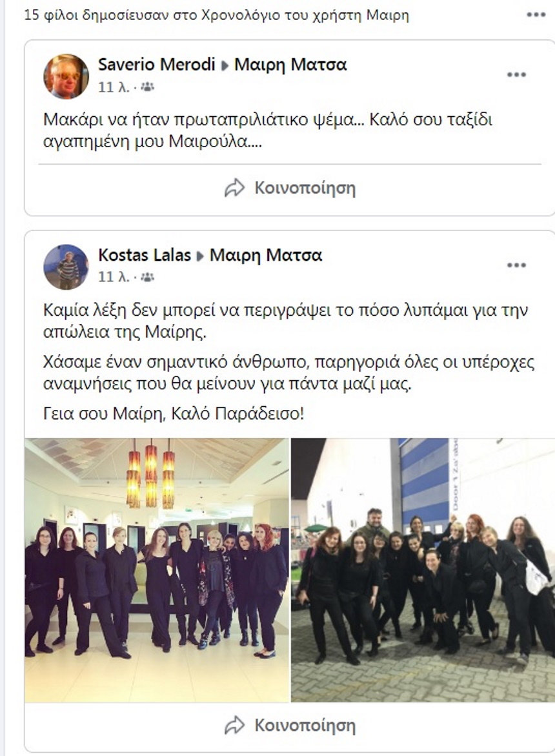Share Kostas Lalas's post via Κοινοποίηση
The image size is (555, 756).
pos(290,725)
